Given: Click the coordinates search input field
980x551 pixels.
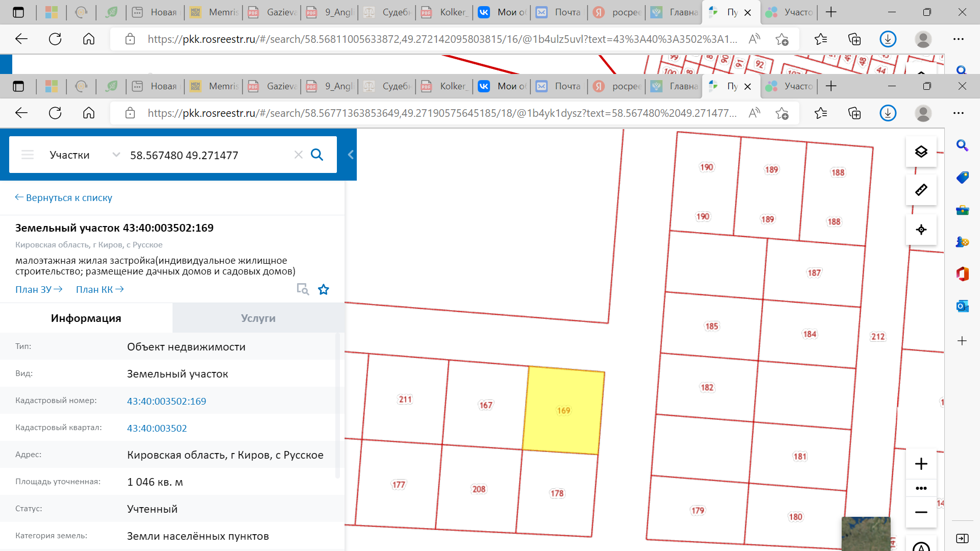Looking at the screenshot, I should click(x=204, y=155).
